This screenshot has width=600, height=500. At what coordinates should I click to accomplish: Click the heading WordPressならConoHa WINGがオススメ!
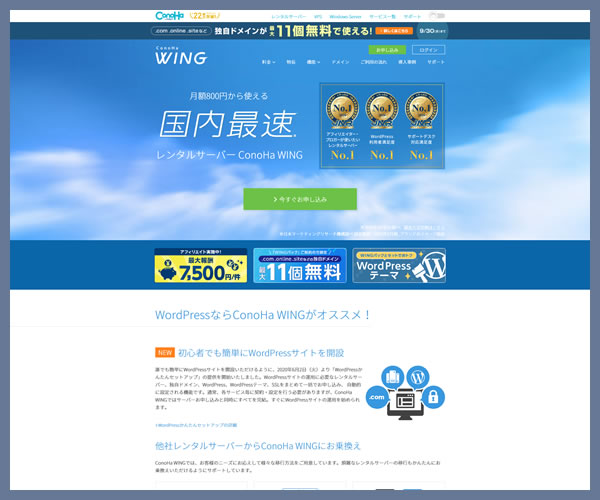263,315
